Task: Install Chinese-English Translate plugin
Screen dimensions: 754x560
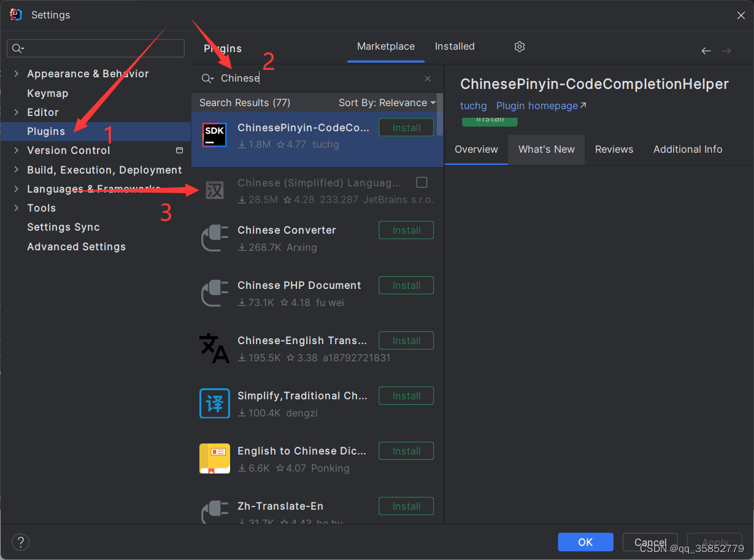Action: click(x=406, y=340)
